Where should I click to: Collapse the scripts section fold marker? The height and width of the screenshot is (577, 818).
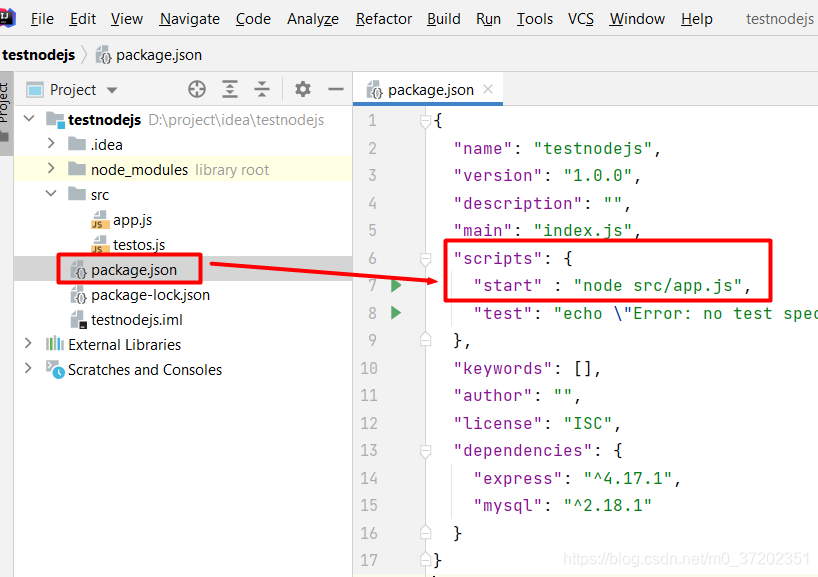pyautogui.click(x=425, y=257)
